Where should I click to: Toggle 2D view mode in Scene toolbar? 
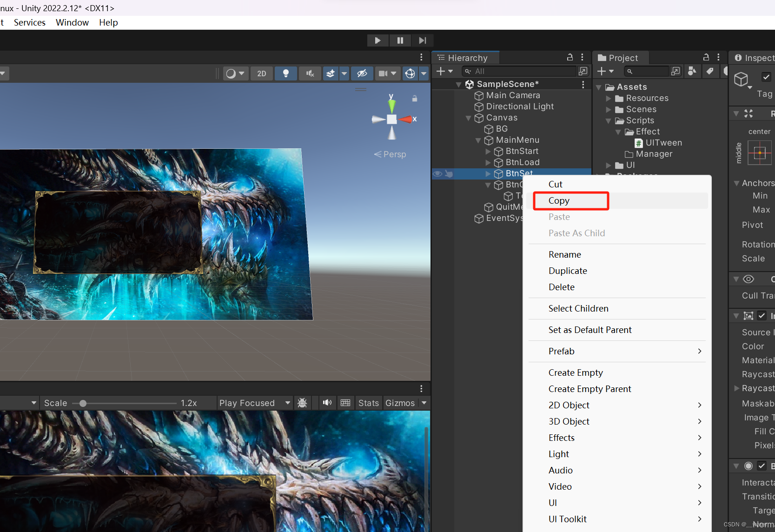point(262,73)
